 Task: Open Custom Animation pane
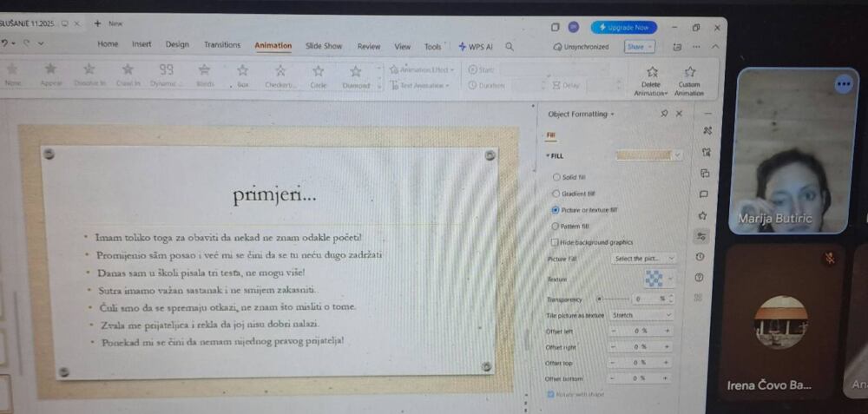point(689,81)
